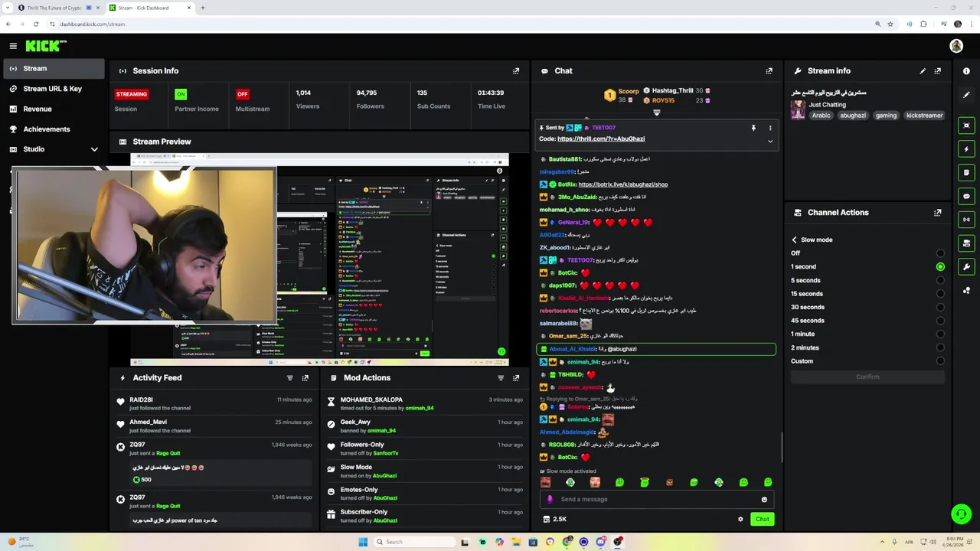980x551 pixels.
Task: Pop out the Chat panel
Action: point(769,70)
